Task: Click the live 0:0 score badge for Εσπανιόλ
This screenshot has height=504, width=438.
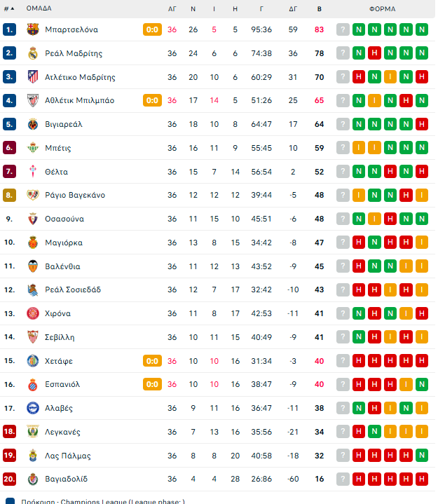Action: click(152, 384)
